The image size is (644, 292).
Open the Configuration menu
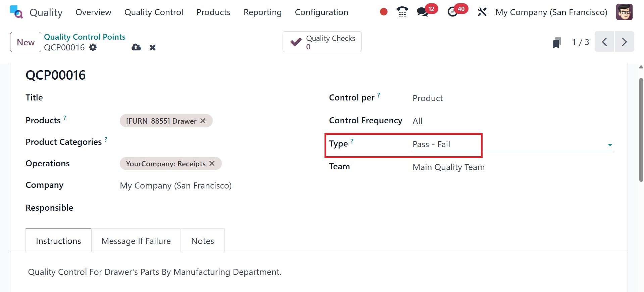click(x=321, y=12)
